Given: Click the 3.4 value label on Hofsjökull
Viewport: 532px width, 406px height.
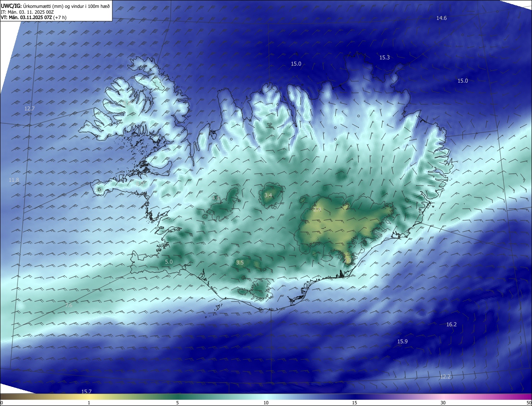Looking at the screenshot, I should pos(268,195).
